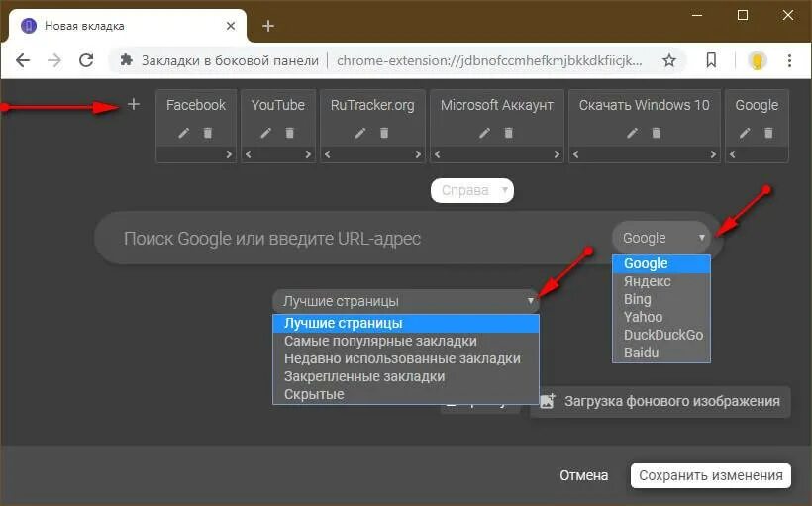Open Chrome three-dot menu
Viewport: 812px width, 506px height.
[x=789, y=60]
